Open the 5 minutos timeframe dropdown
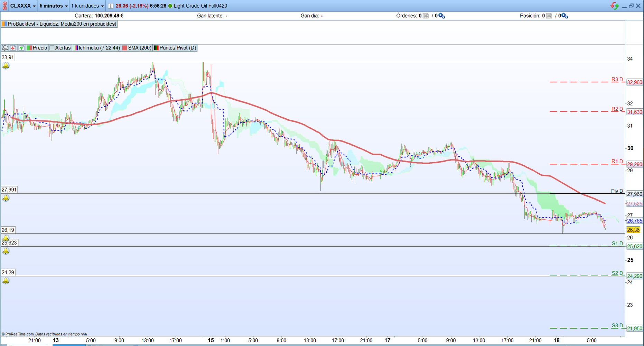Screen dimensions: 644x346 54,6
